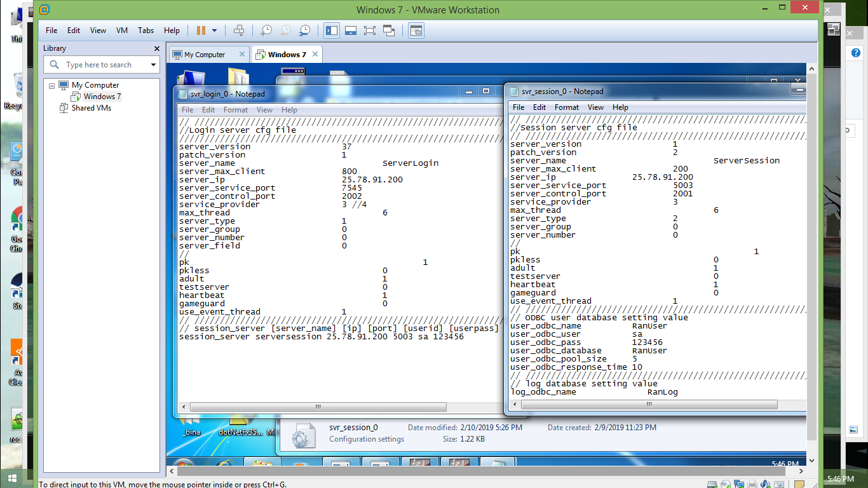This screenshot has width=868, height=488.
Task: Open VMware View menu
Action: (x=98, y=30)
